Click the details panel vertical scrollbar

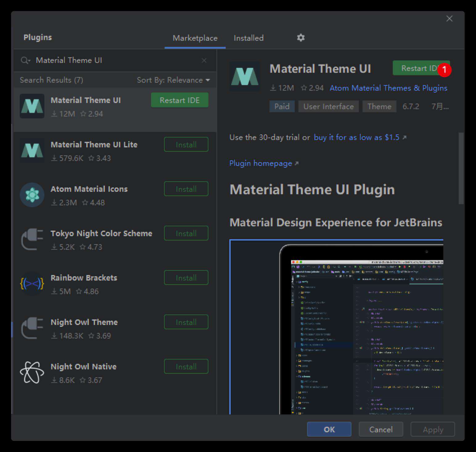(461, 168)
